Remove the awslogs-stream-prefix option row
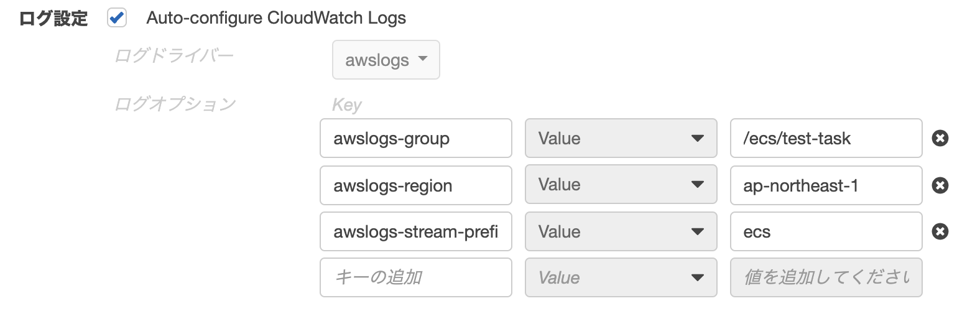This screenshot has height=311, width=980. (x=940, y=231)
